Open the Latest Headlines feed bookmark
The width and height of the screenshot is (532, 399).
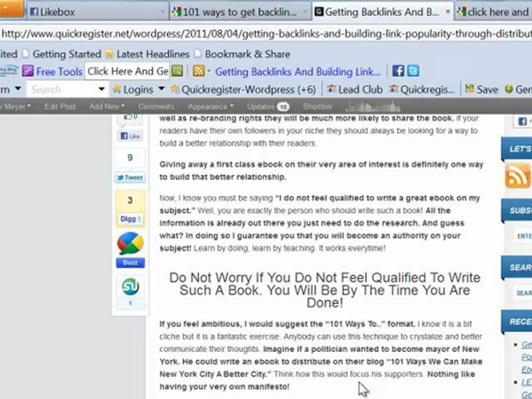(147, 54)
